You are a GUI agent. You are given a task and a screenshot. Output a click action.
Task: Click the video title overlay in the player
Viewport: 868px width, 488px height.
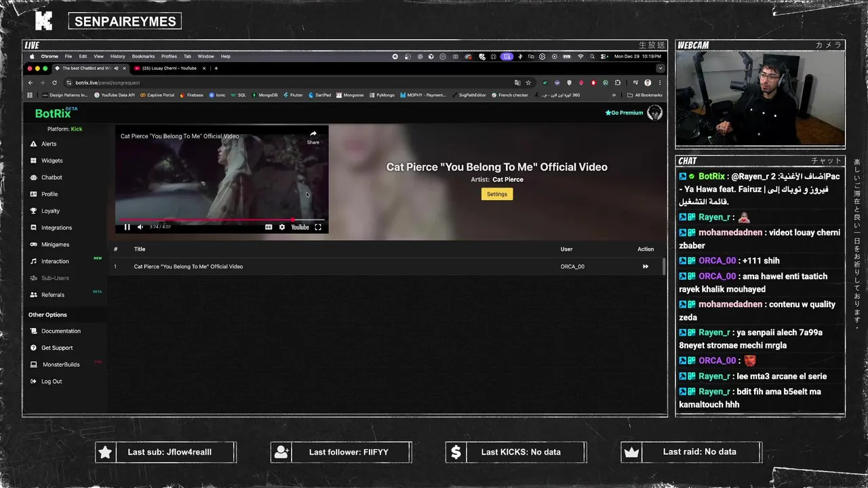tap(180, 136)
